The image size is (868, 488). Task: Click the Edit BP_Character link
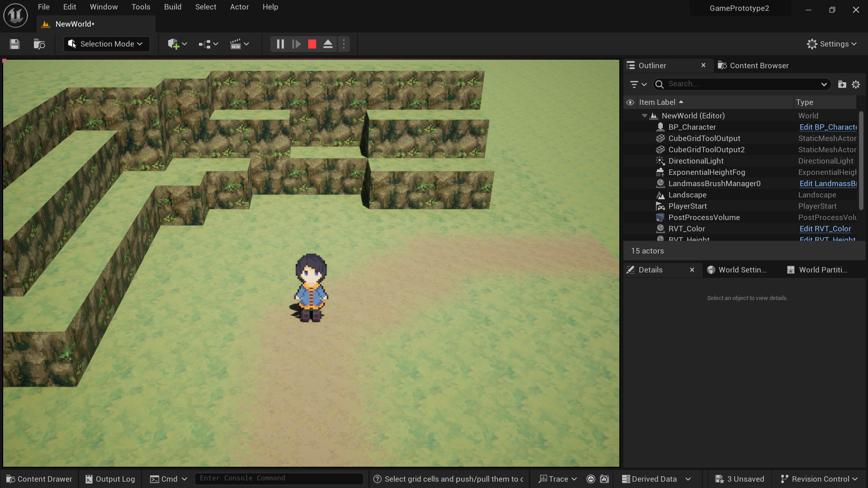coord(827,127)
